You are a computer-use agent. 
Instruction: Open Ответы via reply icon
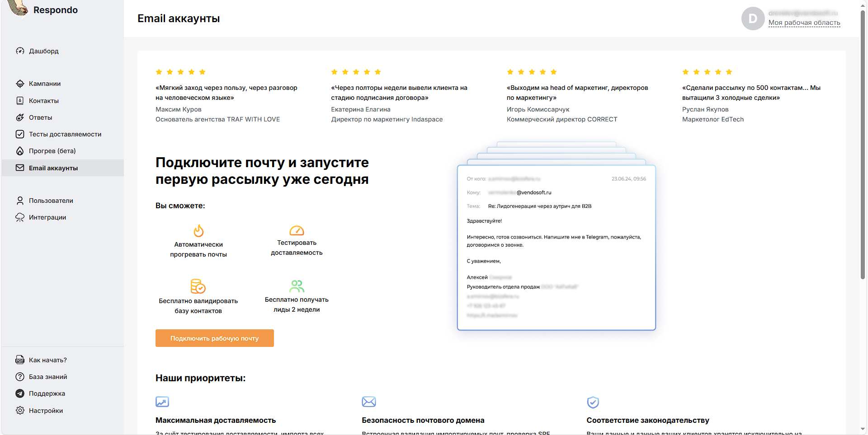tap(20, 117)
